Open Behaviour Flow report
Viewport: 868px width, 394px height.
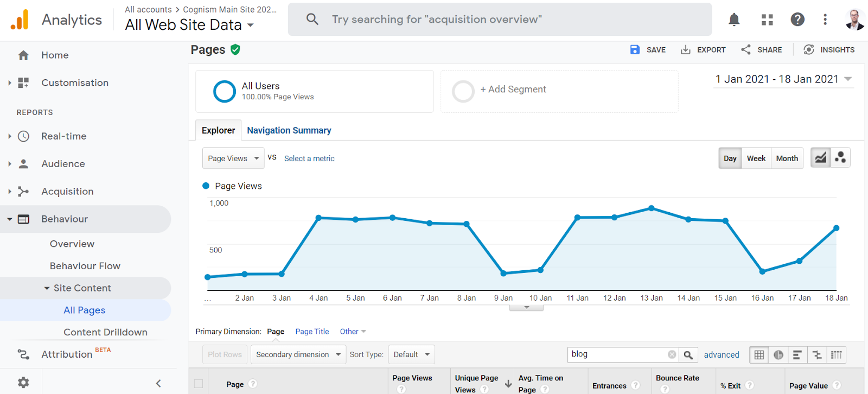tap(85, 266)
